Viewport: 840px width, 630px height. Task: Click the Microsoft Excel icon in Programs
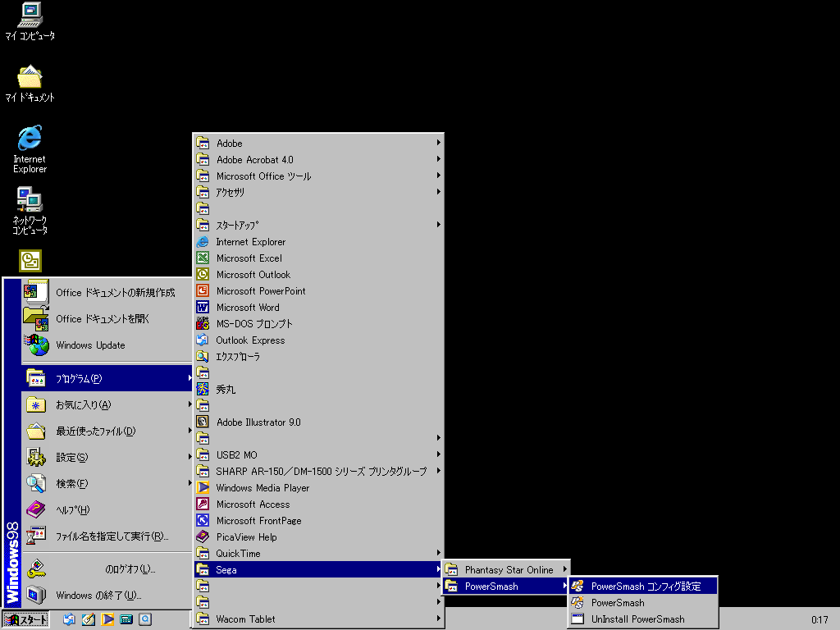(203, 258)
